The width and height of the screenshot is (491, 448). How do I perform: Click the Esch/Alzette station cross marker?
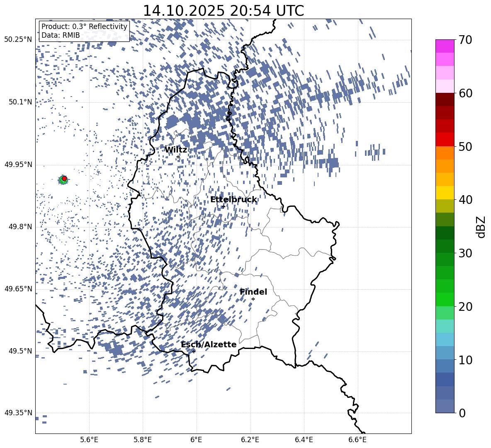point(194,351)
